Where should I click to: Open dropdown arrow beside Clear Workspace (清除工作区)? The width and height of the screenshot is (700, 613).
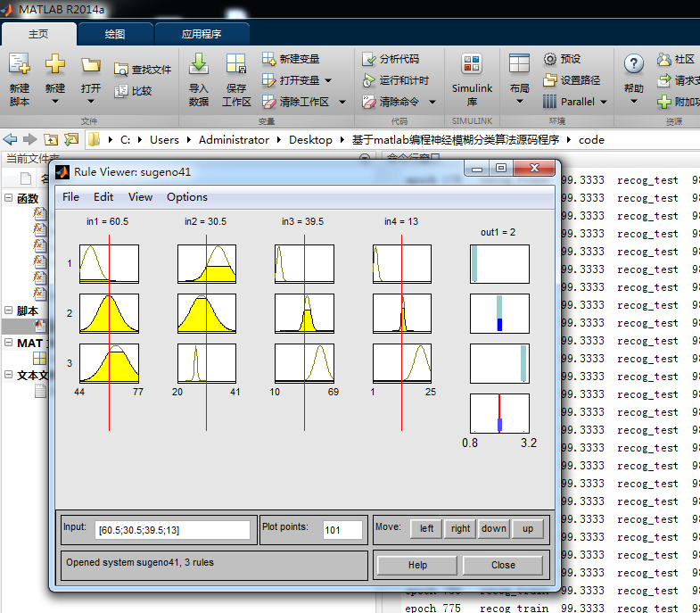coord(342,102)
